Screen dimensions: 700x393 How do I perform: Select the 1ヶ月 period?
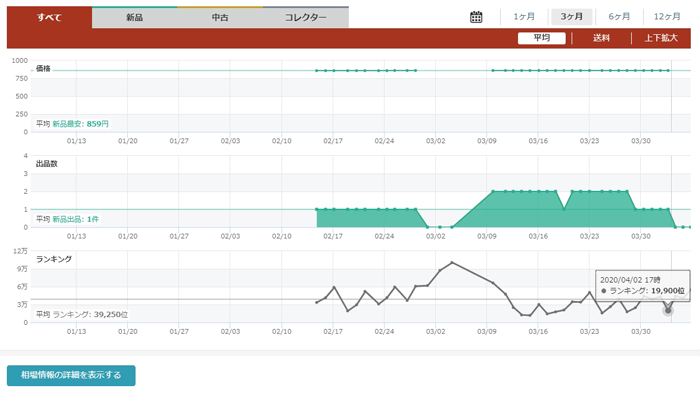pos(524,17)
